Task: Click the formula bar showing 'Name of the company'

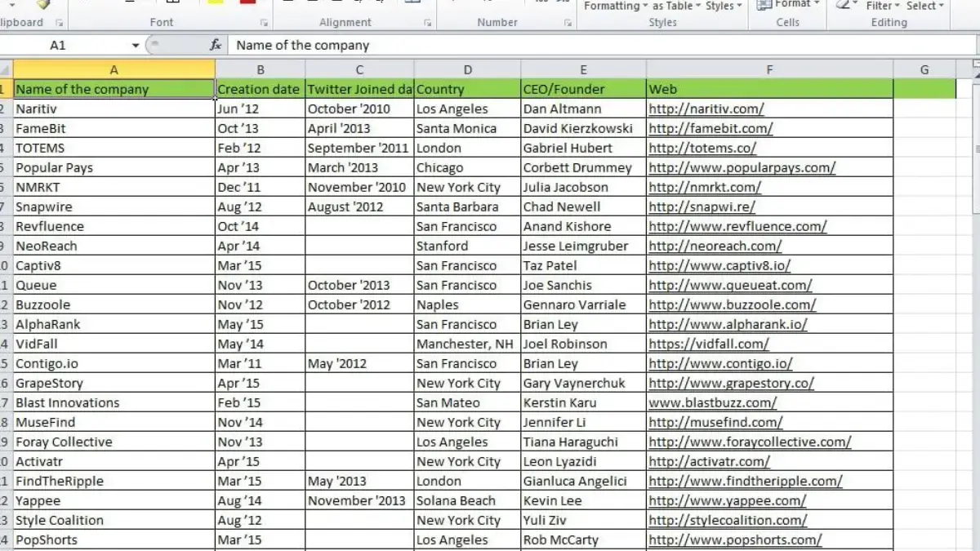Action: click(600, 46)
